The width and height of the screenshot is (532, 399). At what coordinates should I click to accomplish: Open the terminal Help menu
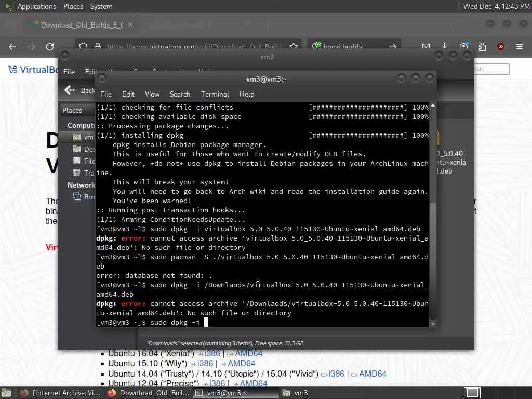[x=247, y=95]
